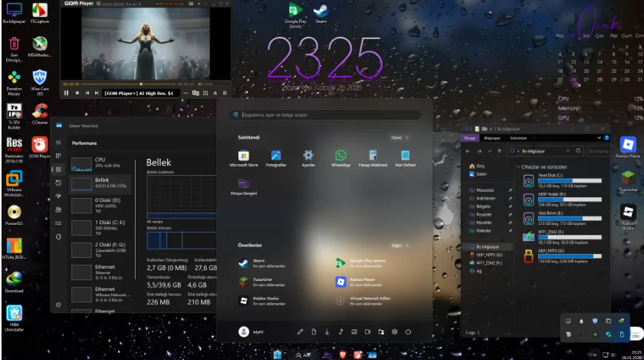Open Task Manager hamburger navigation menu
Screen dimensions: 644x360
[58, 142]
